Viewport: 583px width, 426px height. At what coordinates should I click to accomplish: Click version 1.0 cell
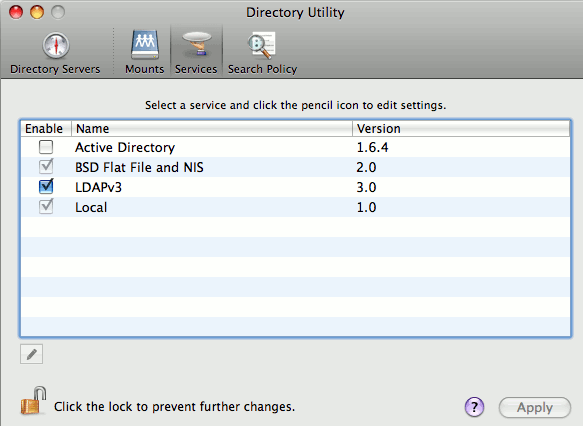[x=366, y=207]
